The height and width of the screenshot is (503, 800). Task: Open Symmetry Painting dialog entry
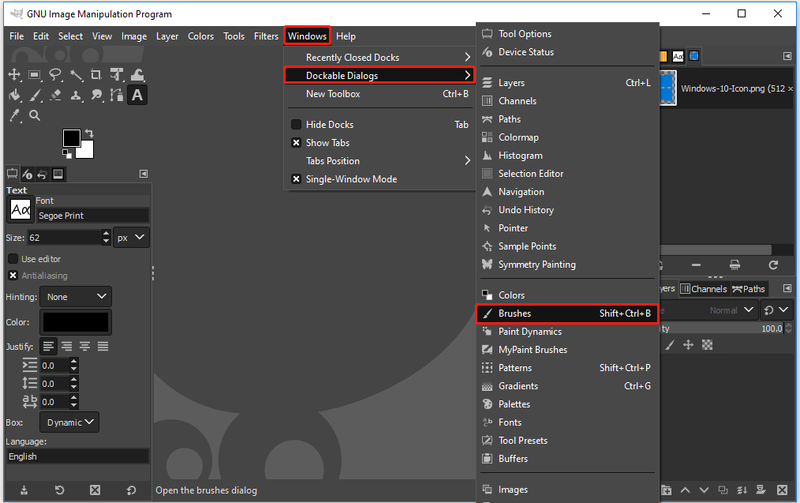point(566,265)
